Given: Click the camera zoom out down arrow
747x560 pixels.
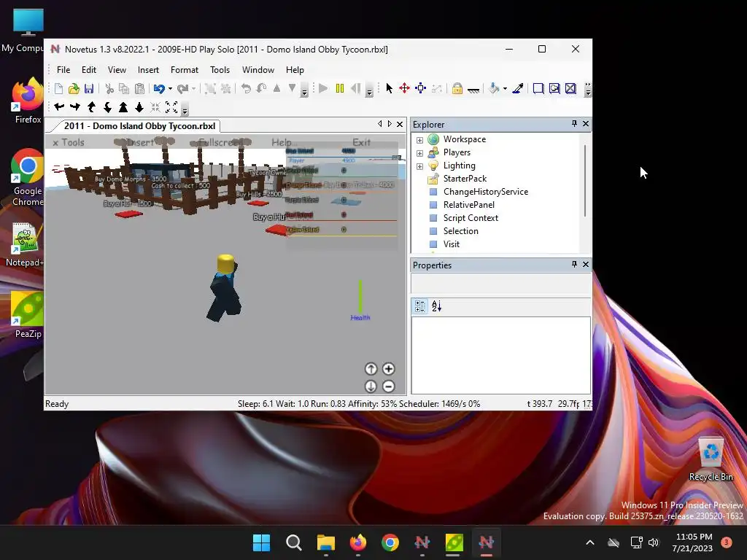Looking at the screenshot, I should pos(139,107).
